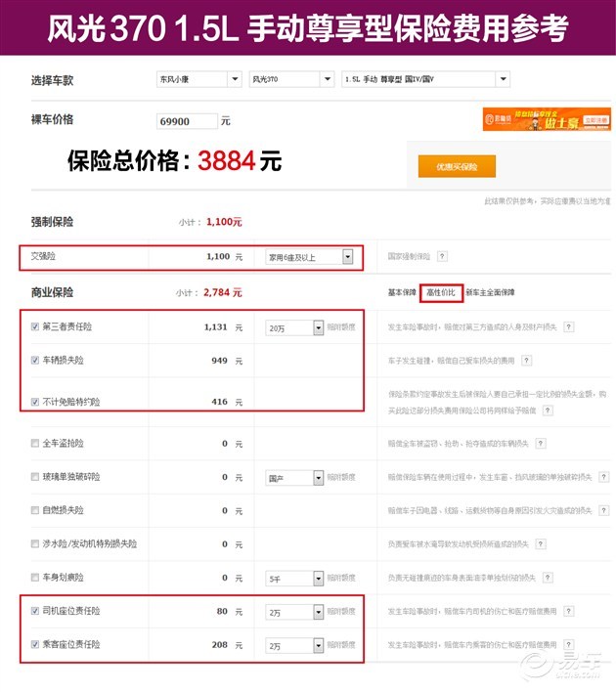Click the 强制保险 subtotal 1,100元

click(x=224, y=222)
